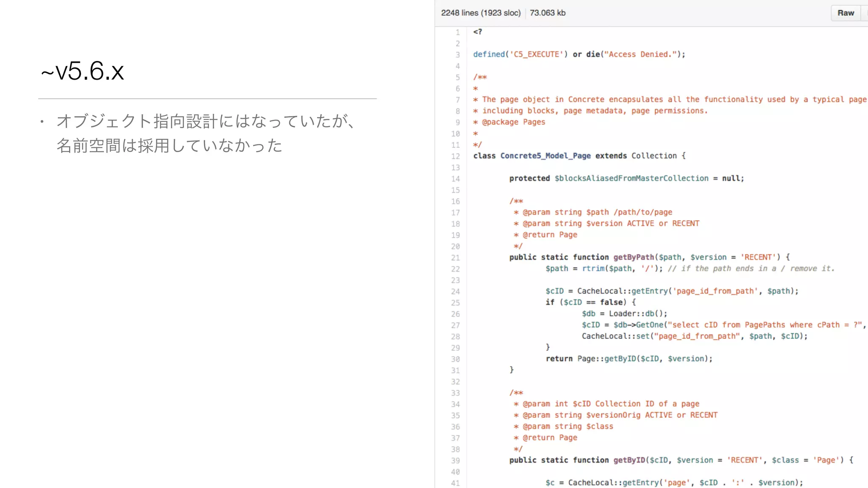Click the rtrim function call
This screenshot has height=488, width=868.
(593, 269)
